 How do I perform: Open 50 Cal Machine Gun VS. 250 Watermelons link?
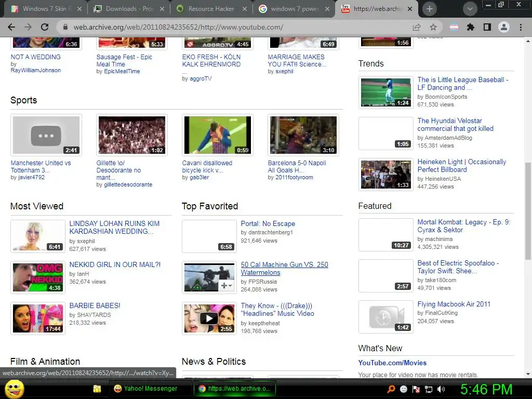(284, 269)
